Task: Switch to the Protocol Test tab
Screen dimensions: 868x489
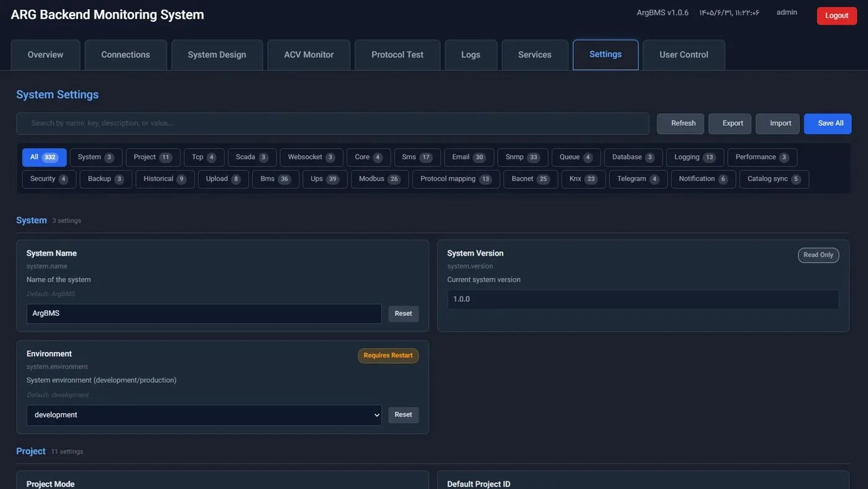Action: coord(397,55)
